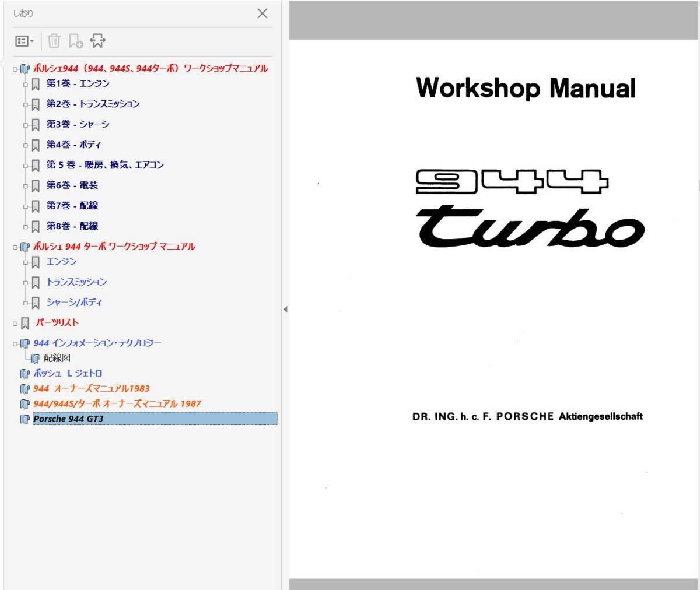Open bookmark 944 オーナーズマニュアル1983
Screen dimensions: 700x590
92,388
